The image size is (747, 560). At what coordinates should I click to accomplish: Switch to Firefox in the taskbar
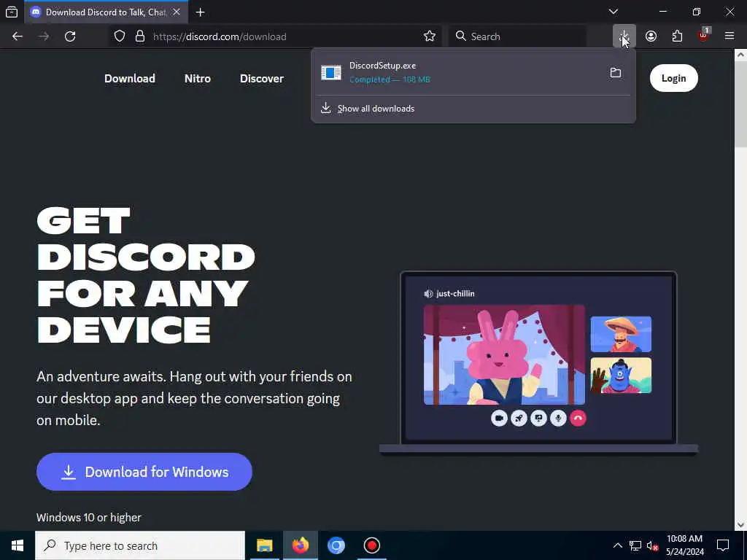[300, 545]
